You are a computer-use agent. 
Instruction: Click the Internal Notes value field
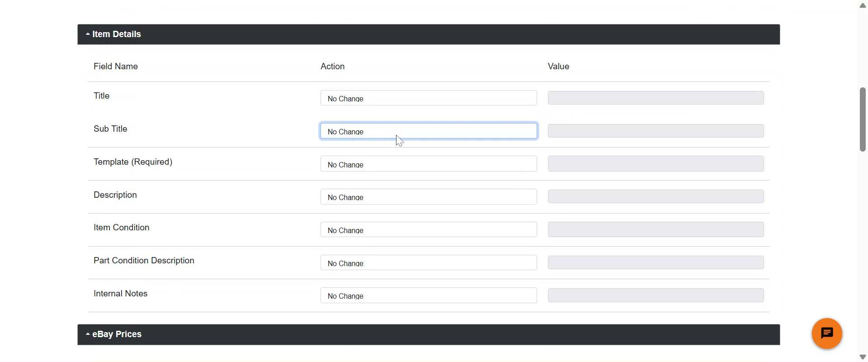tap(656, 295)
